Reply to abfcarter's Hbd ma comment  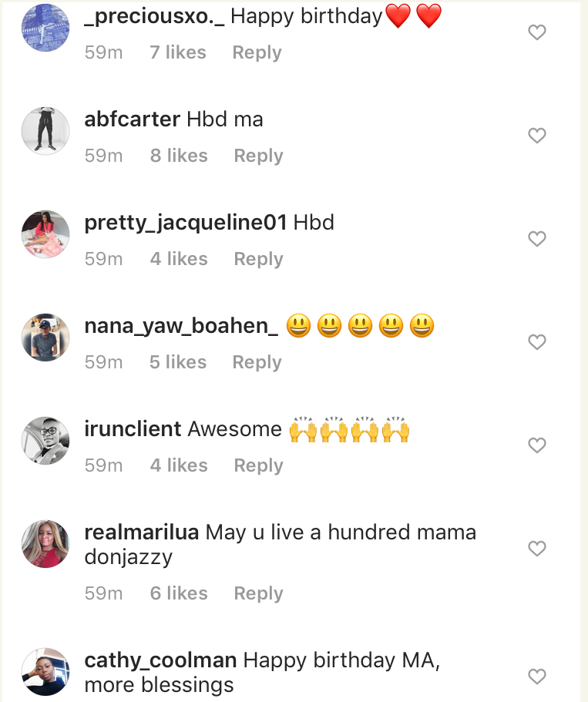pyautogui.click(x=258, y=156)
